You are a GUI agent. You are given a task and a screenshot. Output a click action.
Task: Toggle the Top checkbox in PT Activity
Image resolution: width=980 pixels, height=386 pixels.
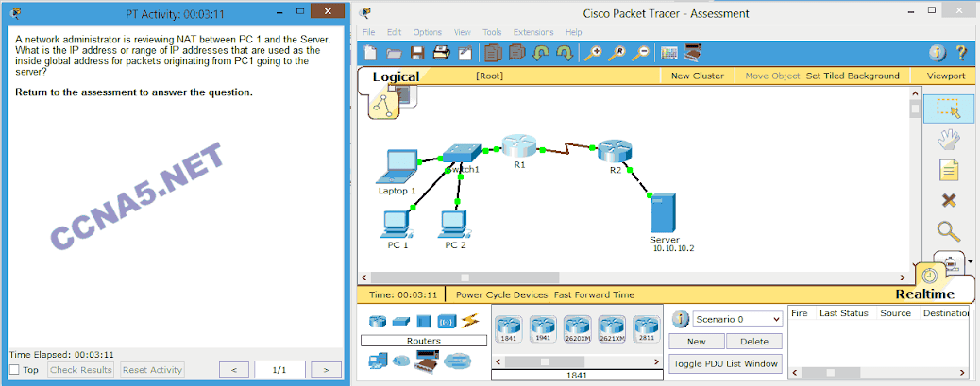point(14,370)
